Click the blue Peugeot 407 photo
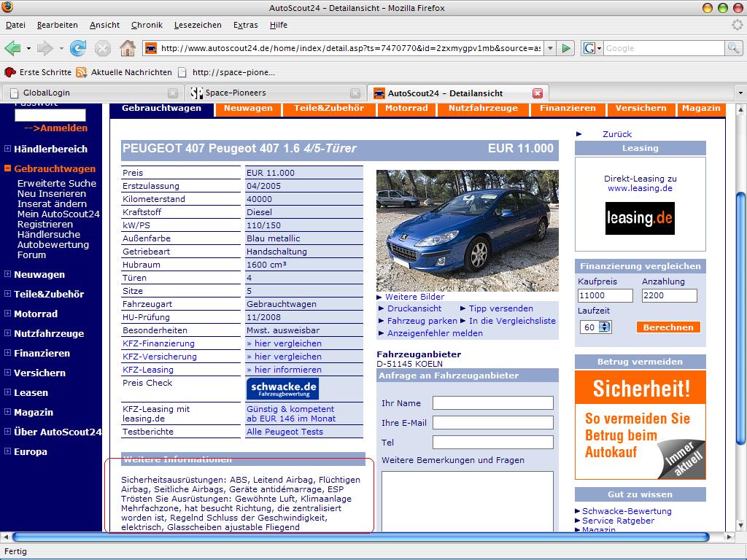747x560 pixels. point(468,230)
